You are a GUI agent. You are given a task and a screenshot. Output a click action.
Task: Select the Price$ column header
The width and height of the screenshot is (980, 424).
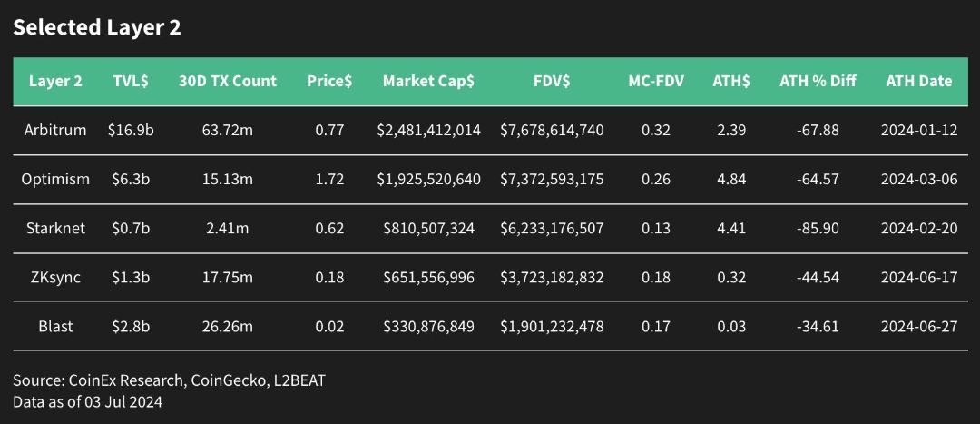pyautogui.click(x=329, y=82)
